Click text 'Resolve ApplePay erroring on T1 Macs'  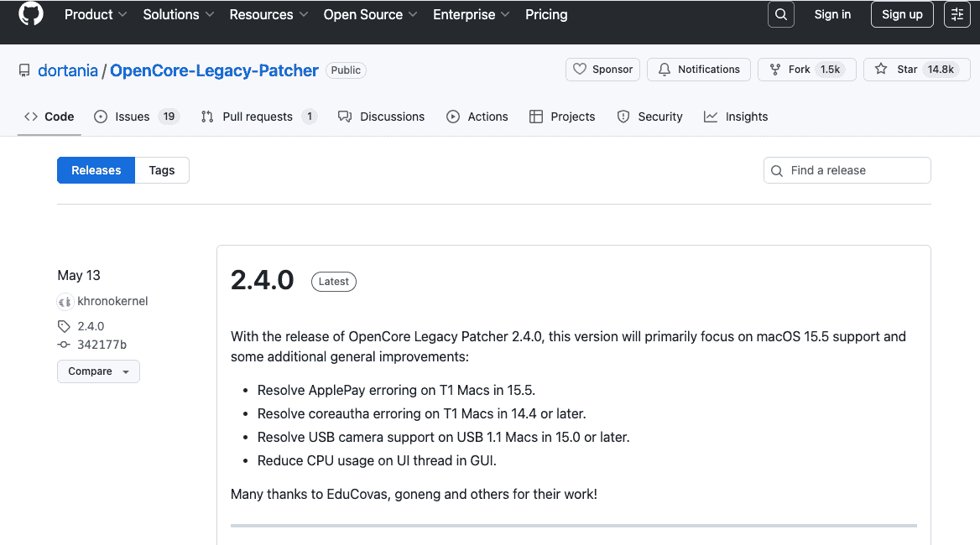click(373, 390)
